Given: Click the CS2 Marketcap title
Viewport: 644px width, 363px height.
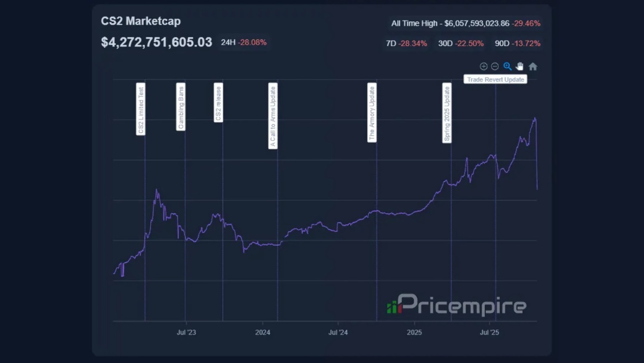Looking at the screenshot, I should pos(141,21).
